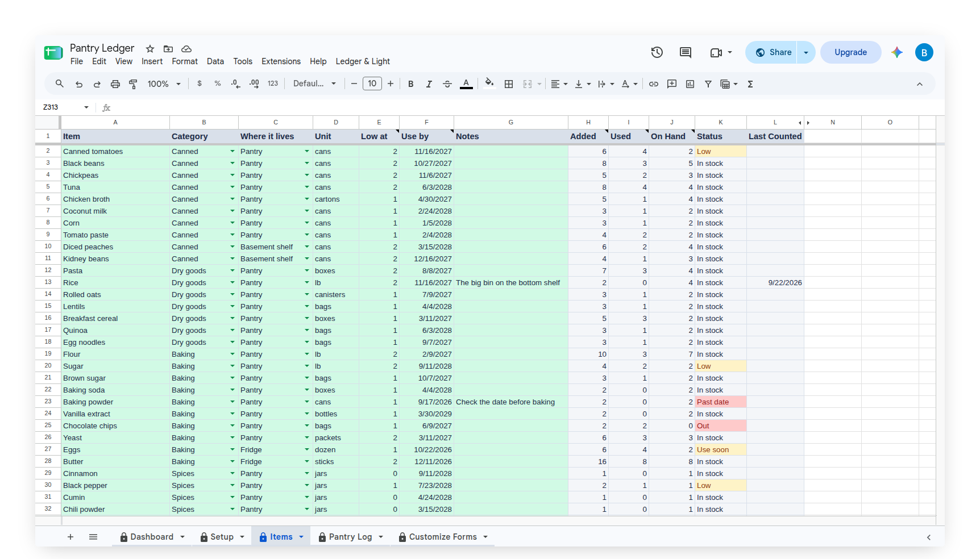
Task: Collapse the toolbar with chevron
Action: (920, 84)
